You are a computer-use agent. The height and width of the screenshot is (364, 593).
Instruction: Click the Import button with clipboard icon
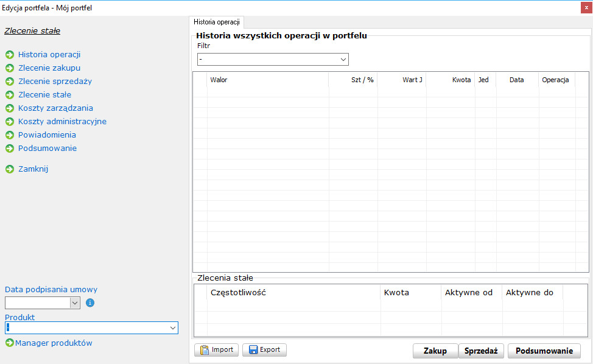[216, 350]
